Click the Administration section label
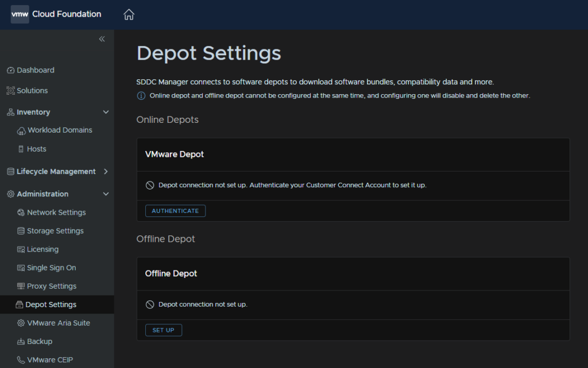Screen dimensions: 588x368 coord(42,194)
